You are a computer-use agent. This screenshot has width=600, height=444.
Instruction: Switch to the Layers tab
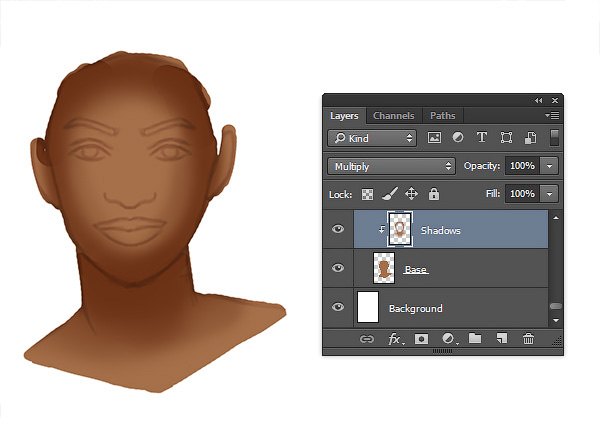(344, 116)
